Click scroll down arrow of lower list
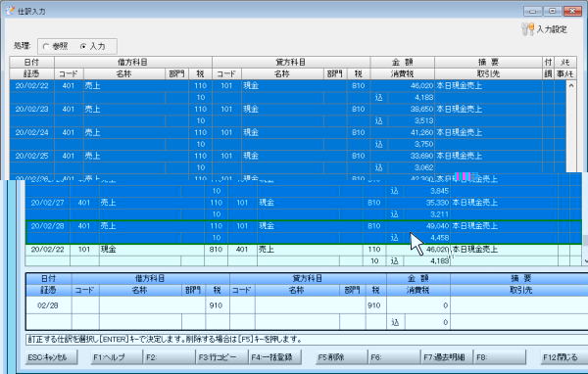588x374 pixels. point(585,260)
